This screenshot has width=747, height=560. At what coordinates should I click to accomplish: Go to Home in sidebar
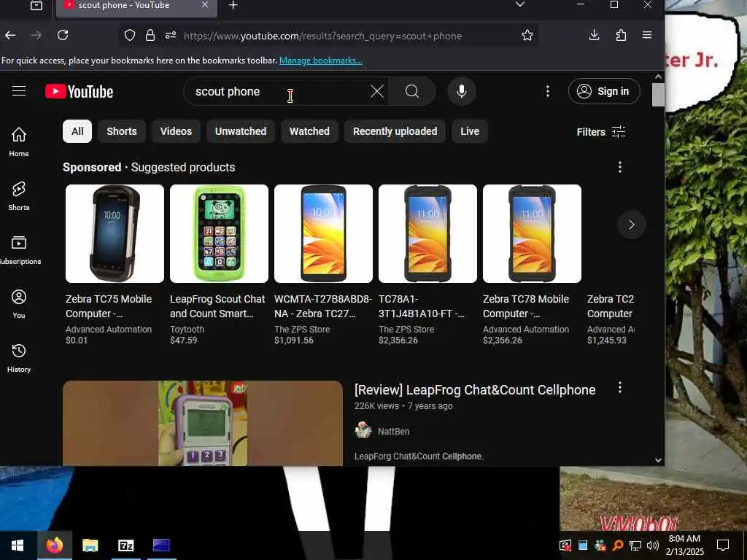coord(18,142)
